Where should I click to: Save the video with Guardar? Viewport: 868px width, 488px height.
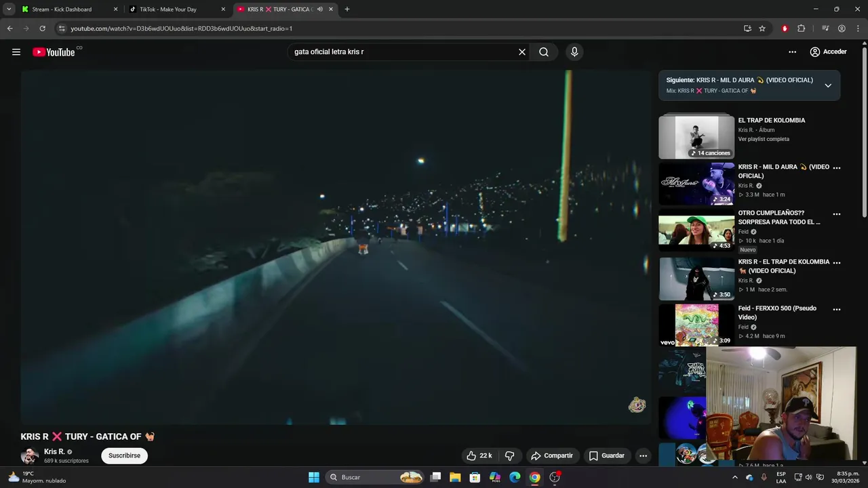(606, 455)
